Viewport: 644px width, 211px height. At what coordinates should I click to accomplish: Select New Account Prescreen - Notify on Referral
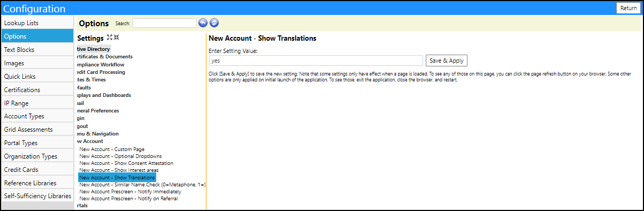point(128,198)
